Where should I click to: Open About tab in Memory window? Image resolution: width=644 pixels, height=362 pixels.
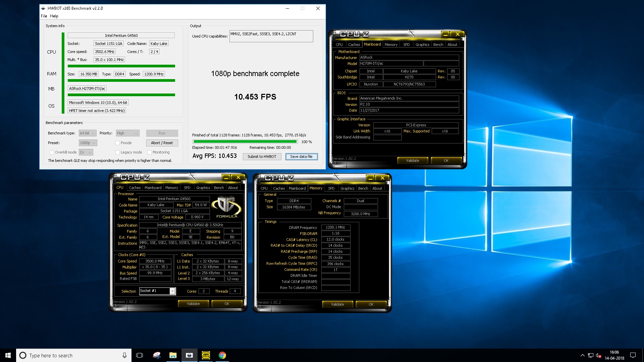(377, 188)
